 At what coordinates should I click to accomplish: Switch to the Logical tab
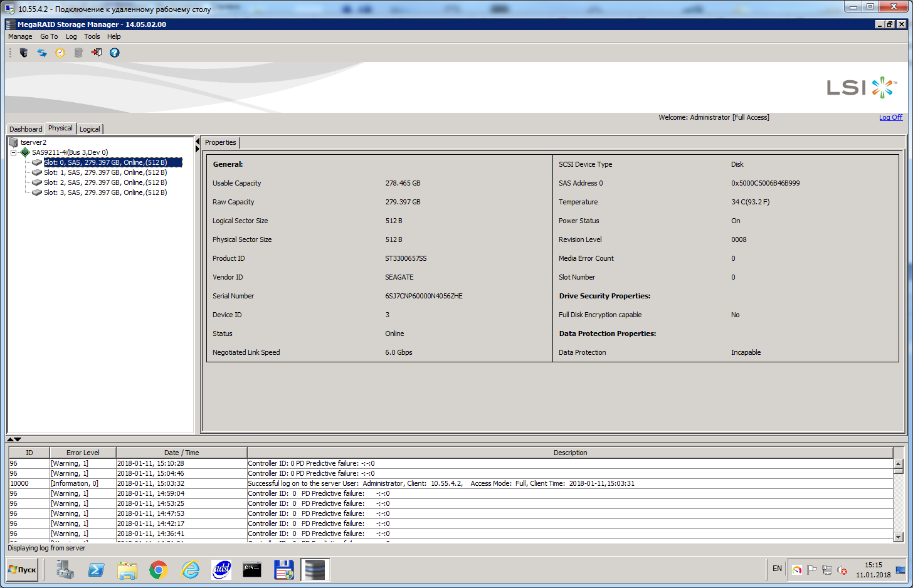(90, 129)
